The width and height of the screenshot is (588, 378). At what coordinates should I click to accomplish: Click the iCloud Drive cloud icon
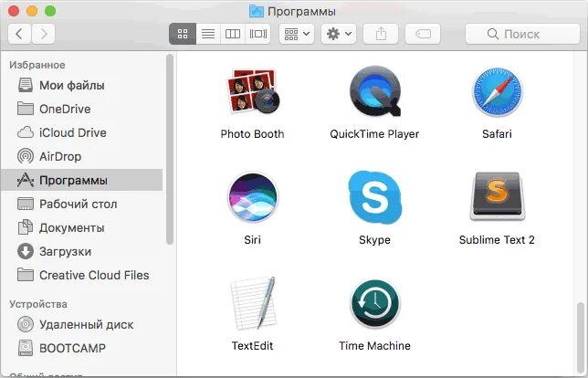(x=26, y=132)
